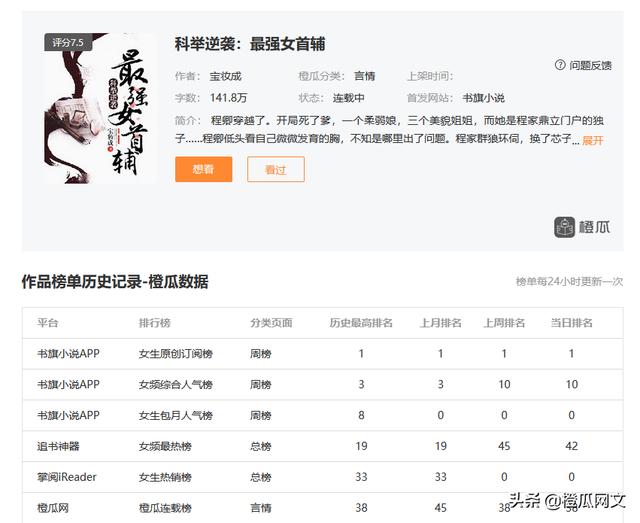Select the 连载中 status value

349,98
